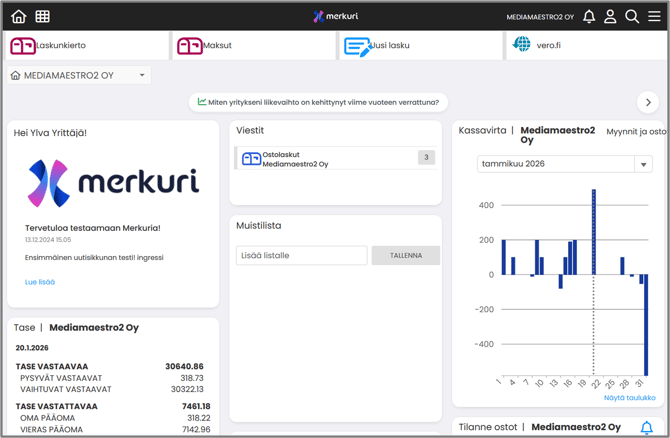
Task: Go to the home icon in top bar
Action: (x=18, y=16)
